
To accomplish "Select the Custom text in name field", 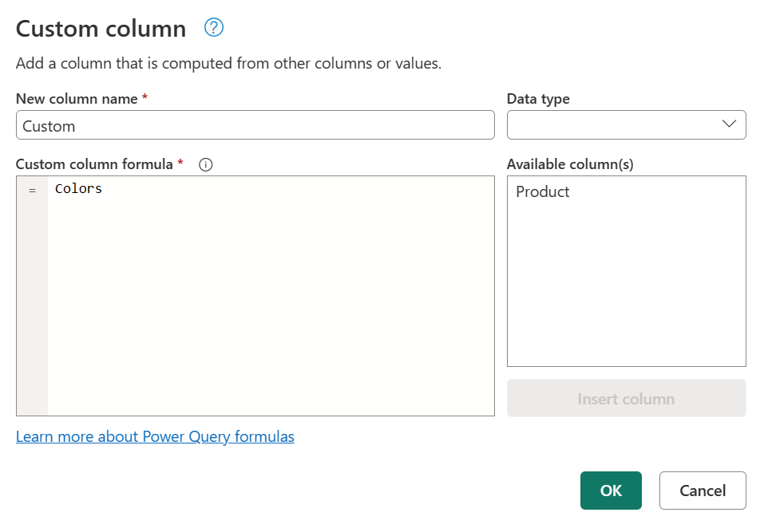I will tap(49, 125).
